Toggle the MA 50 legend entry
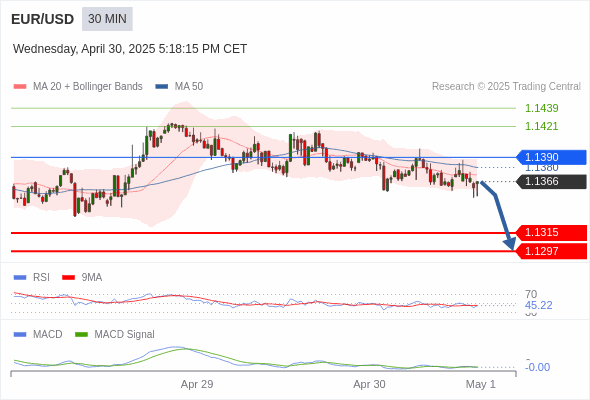 [x=179, y=87]
